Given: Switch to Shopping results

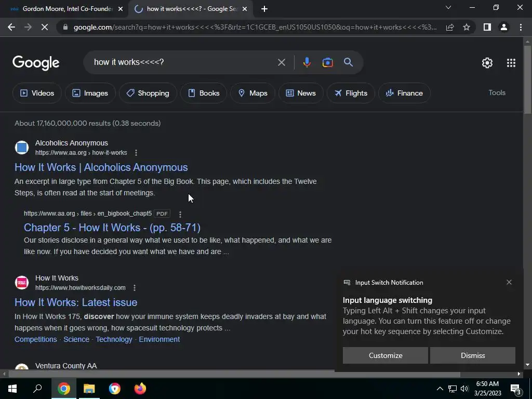Looking at the screenshot, I should tap(148, 93).
